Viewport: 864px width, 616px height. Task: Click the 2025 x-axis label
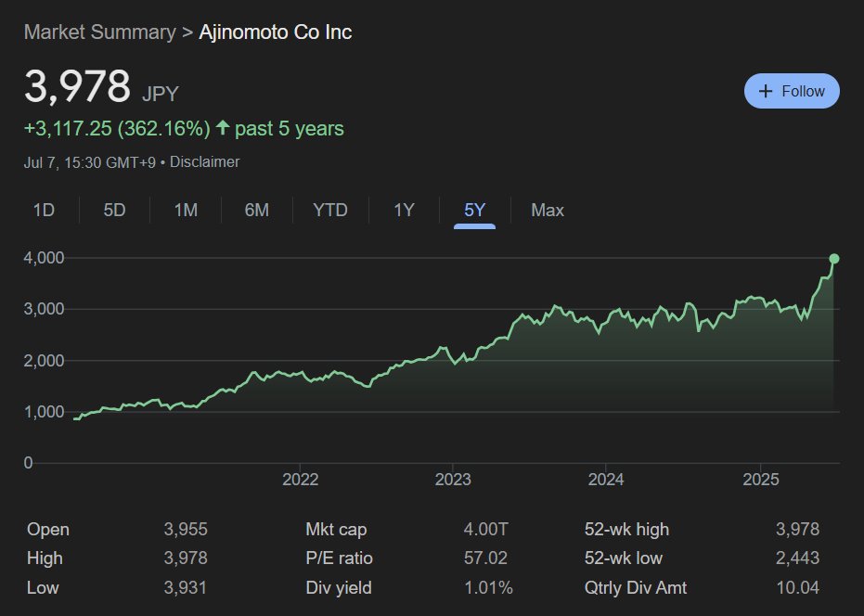(761, 480)
